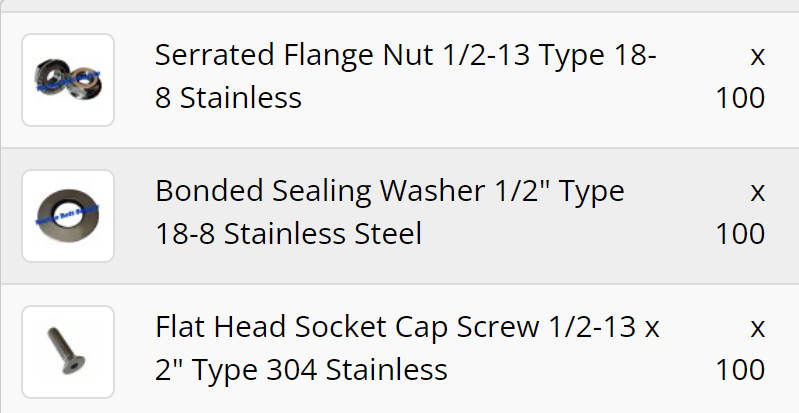This screenshot has height=413, width=799.
Task: Click blue watermark on sealing washer image
Action: click(66, 214)
